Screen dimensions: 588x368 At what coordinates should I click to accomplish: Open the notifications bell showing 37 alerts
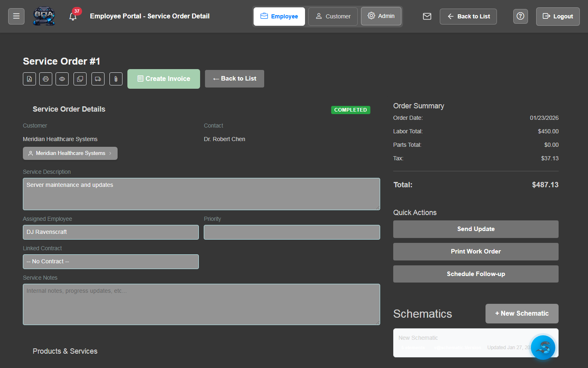tap(73, 16)
